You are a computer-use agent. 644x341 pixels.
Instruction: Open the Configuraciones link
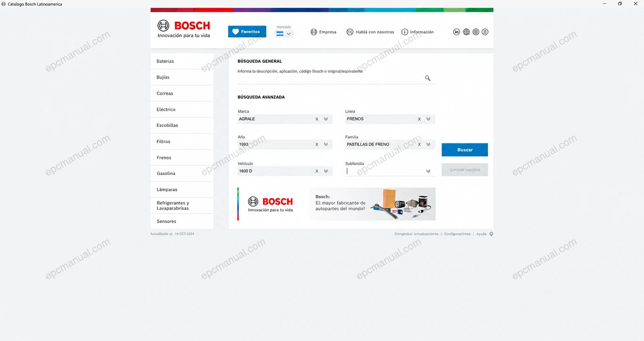[457, 234]
